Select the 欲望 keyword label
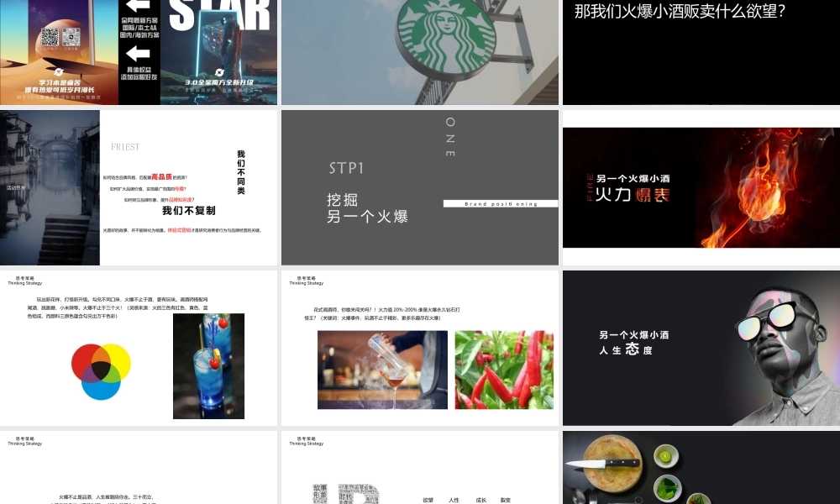The image size is (840, 504). click(428, 499)
